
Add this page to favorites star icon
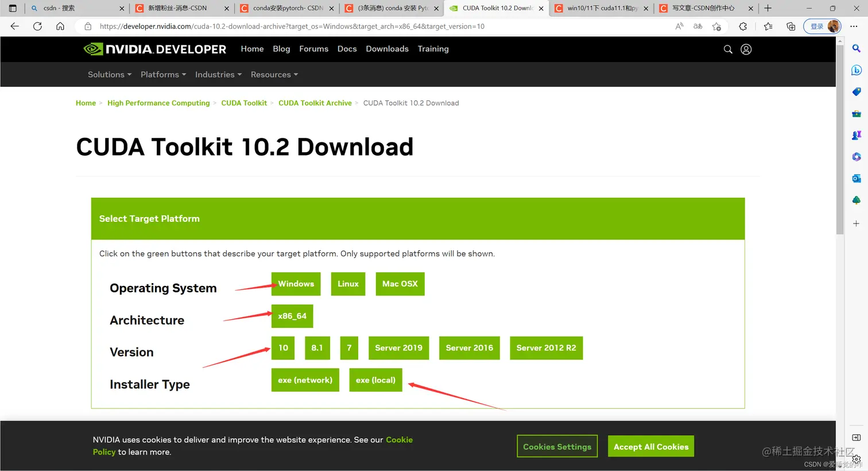coord(716,26)
